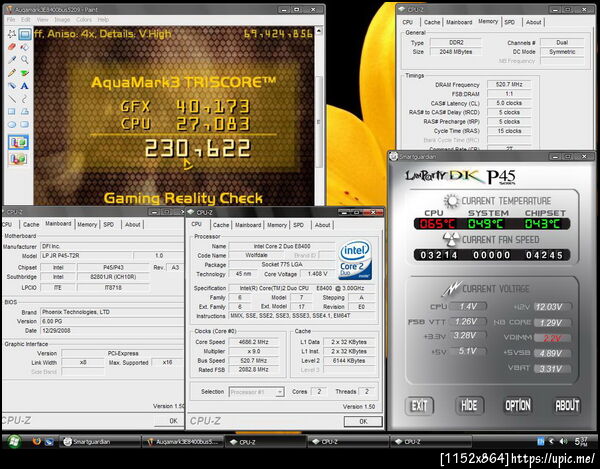The height and width of the screenshot is (469, 600).
Task: Click the EXIT button in Smartguardian
Action: coord(419,405)
